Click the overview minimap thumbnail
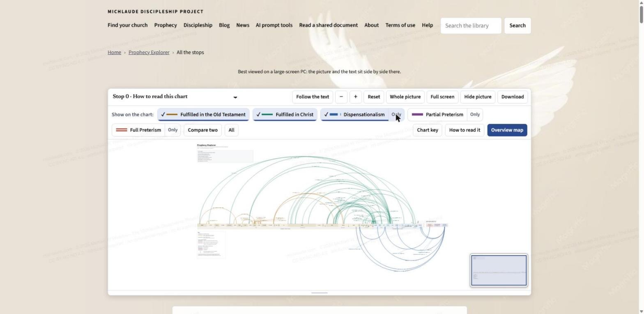The width and height of the screenshot is (644, 314). [x=499, y=270]
